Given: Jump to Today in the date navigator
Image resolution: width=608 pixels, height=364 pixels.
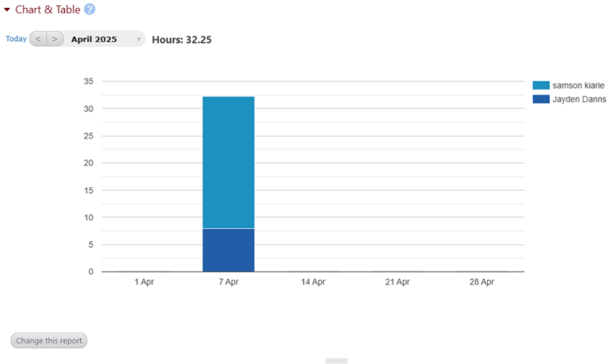Looking at the screenshot, I should point(16,39).
